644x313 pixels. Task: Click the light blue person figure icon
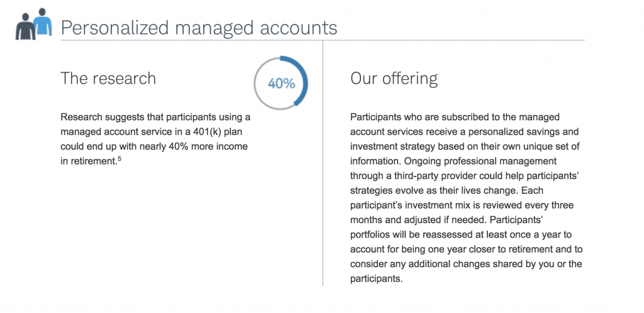tap(43, 21)
